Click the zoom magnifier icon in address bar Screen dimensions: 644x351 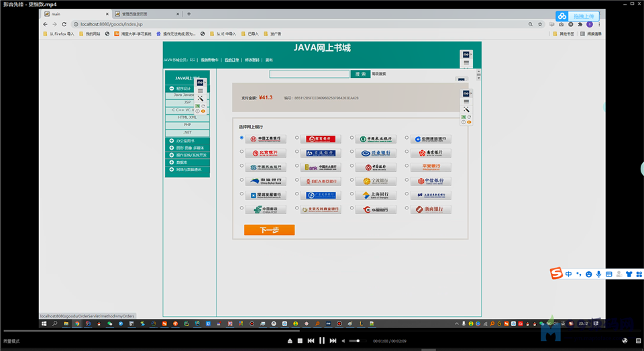click(x=531, y=24)
